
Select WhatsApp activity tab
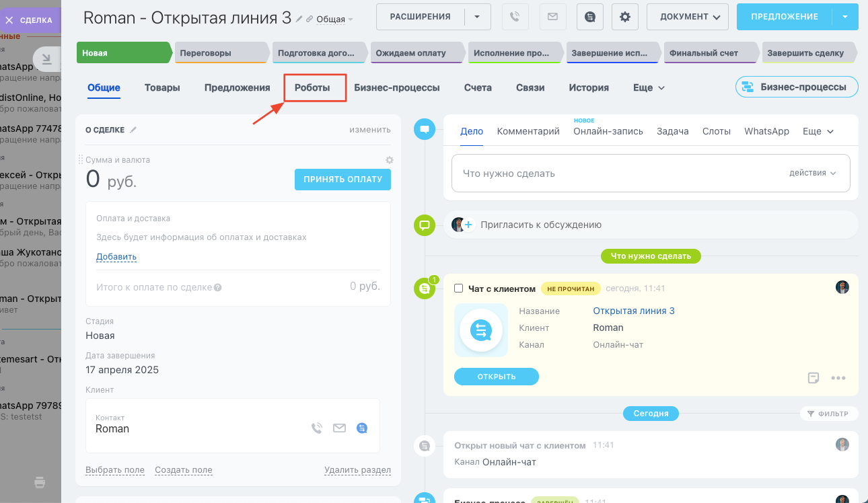[x=766, y=131]
